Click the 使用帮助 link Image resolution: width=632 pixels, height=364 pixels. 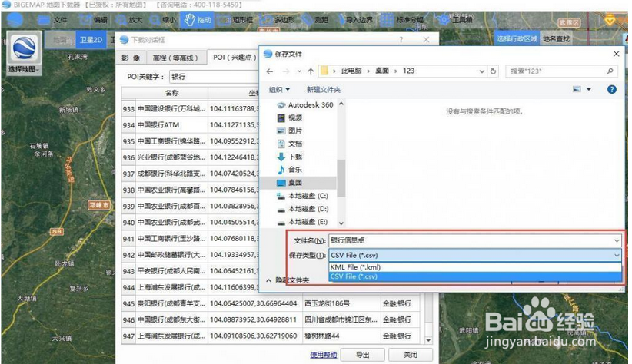point(323,355)
